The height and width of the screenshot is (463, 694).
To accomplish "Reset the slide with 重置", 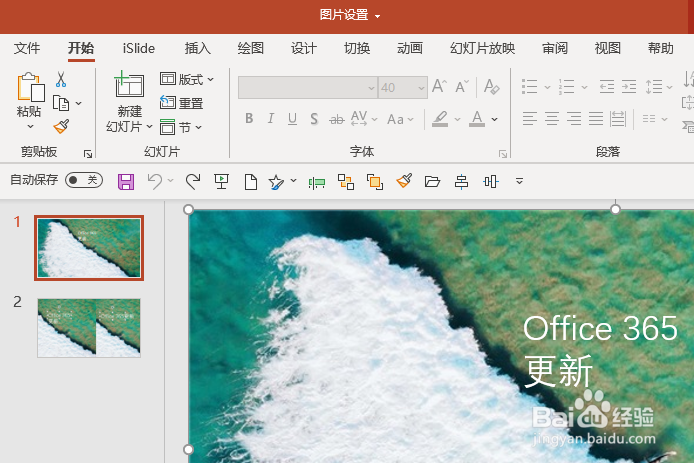I will click(x=181, y=103).
